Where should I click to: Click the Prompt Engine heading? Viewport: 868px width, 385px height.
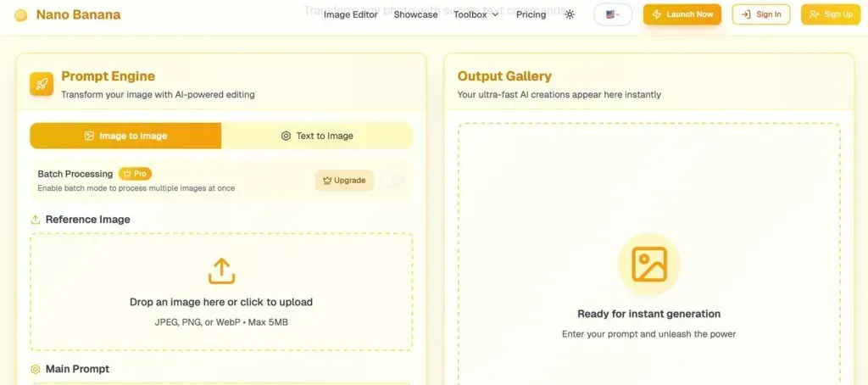coord(108,76)
